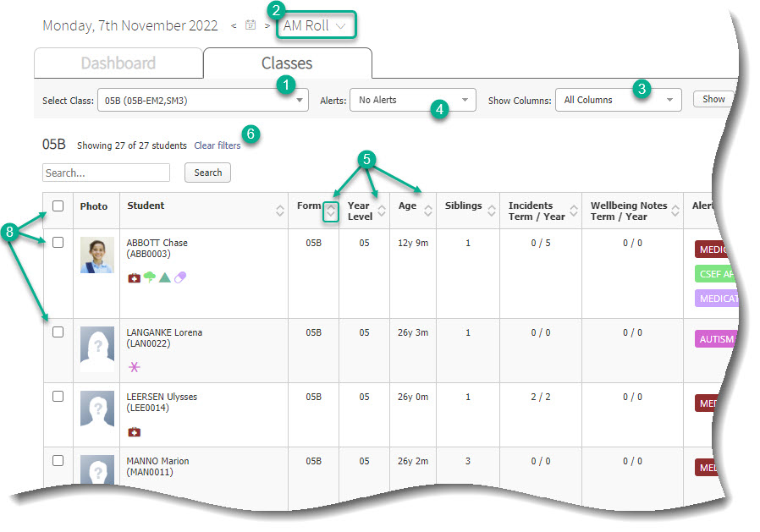
Task: Tick checkbox for LEERSEN Ulysses
Action: pyautogui.click(x=58, y=397)
